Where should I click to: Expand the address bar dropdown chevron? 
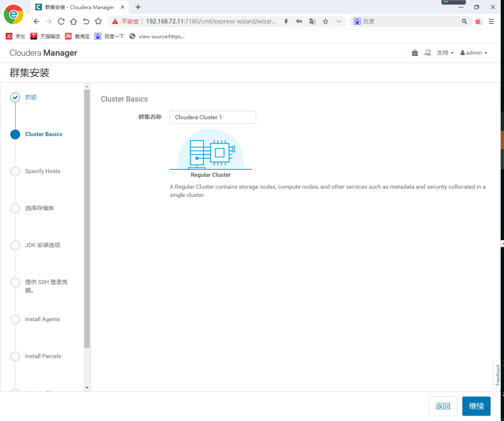click(339, 21)
